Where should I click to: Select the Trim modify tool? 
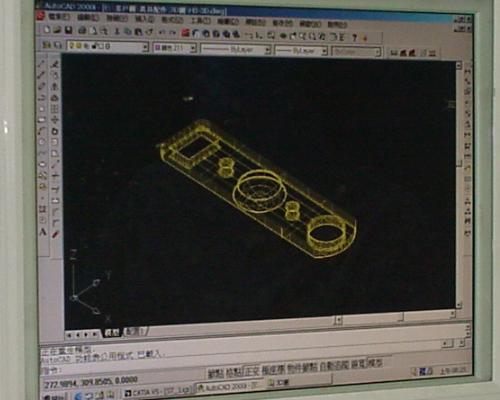point(55,175)
